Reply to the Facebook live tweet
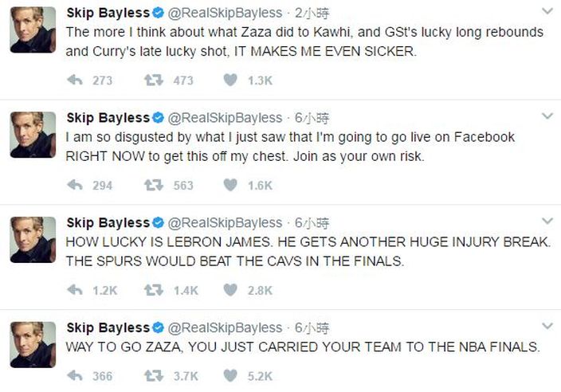Screen dimensions: 561x392 coord(75,185)
